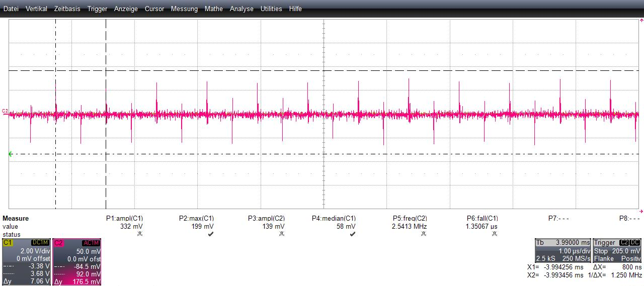The height and width of the screenshot is (286, 644).
Task: Click the 2.5413 MHz value of P5
Action: pos(411,227)
